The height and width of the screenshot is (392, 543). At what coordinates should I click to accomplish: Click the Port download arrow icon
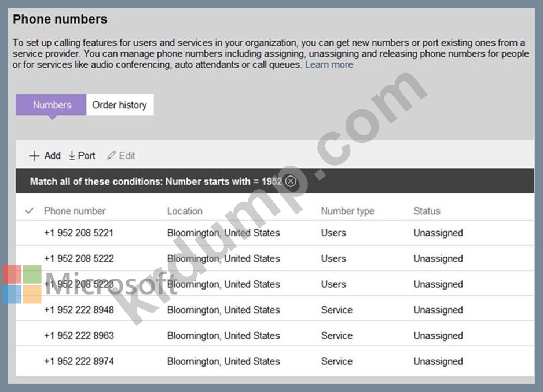tap(72, 156)
